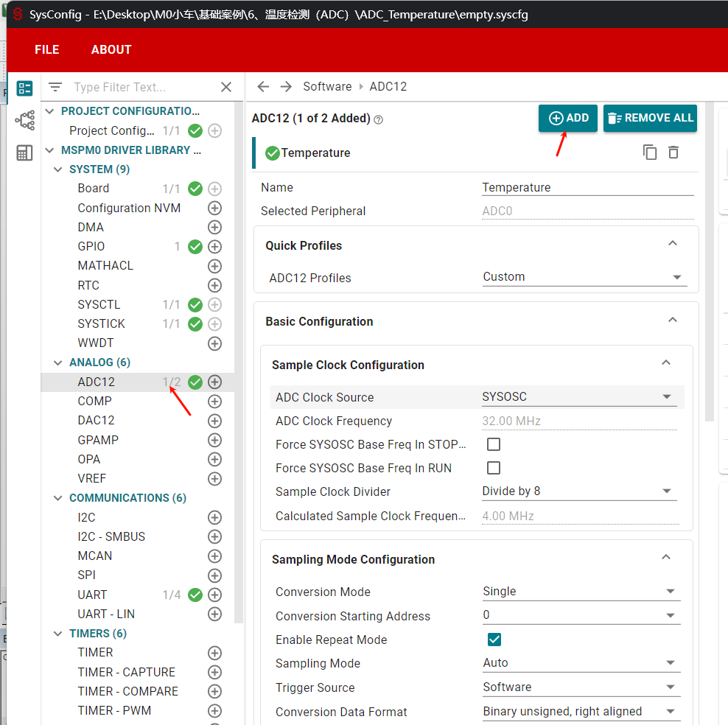Clear the filter text with X
The width and height of the screenshot is (728, 725).
click(x=226, y=87)
